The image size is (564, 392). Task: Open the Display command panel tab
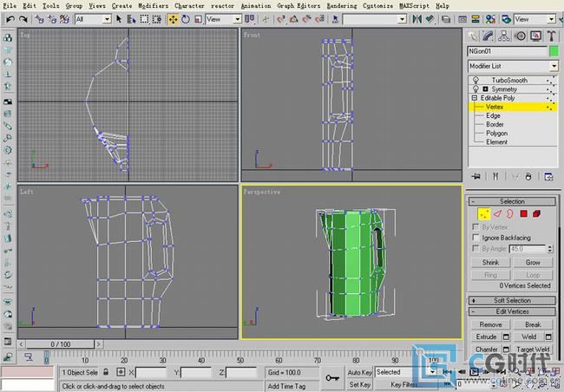[535, 36]
